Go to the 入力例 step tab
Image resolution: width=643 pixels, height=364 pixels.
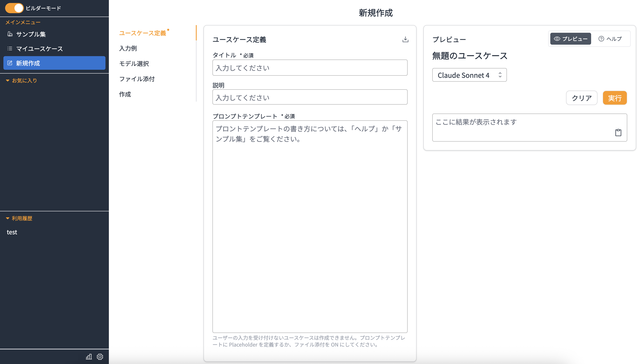click(128, 48)
